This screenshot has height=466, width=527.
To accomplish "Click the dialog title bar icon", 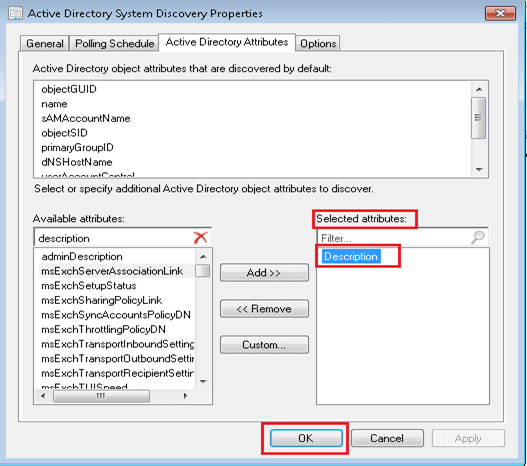I will (x=15, y=13).
